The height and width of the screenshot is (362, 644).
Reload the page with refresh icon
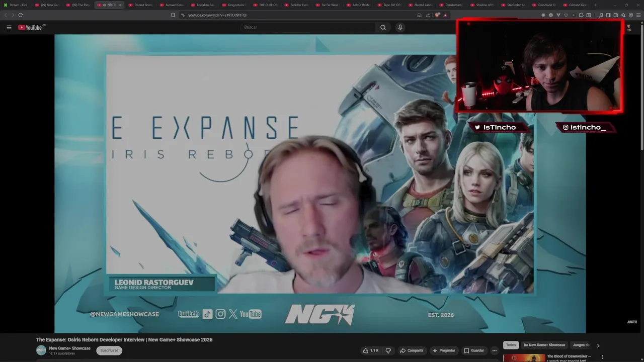[x=20, y=15]
